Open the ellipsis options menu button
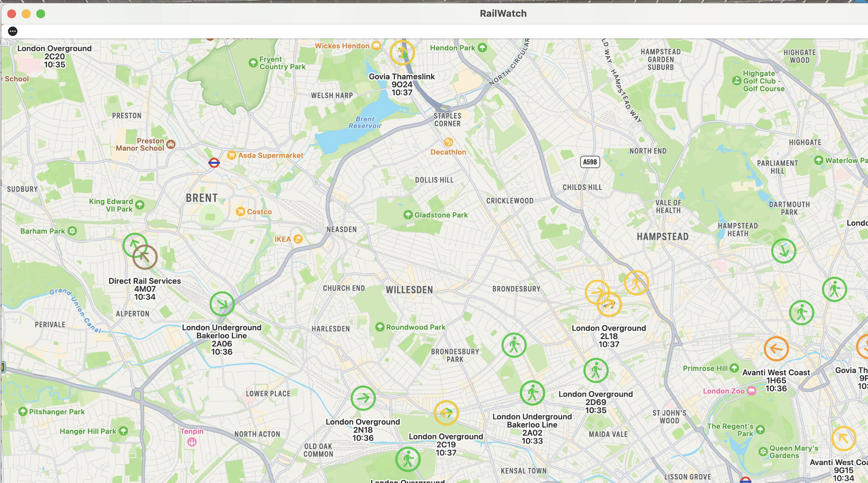The image size is (868, 483). [x=13, y=31]
